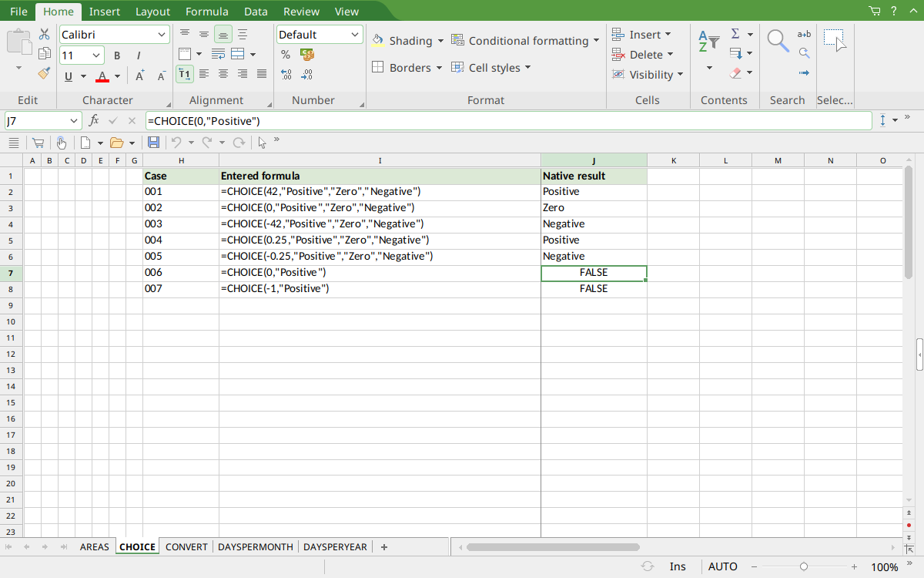Toggle text direction T1 alignment button
Image resolution: width=924 pixels, height=578 pixels.
[185, 74]
